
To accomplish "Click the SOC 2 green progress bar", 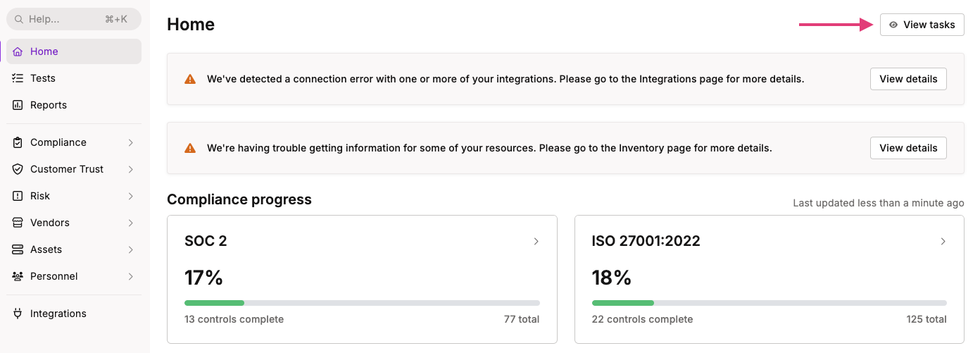I will pyautogui.click(x=214, y=303).
